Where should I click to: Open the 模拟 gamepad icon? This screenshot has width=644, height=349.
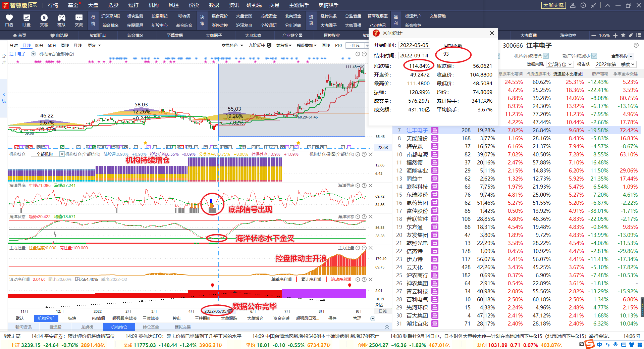click(61, 20)
